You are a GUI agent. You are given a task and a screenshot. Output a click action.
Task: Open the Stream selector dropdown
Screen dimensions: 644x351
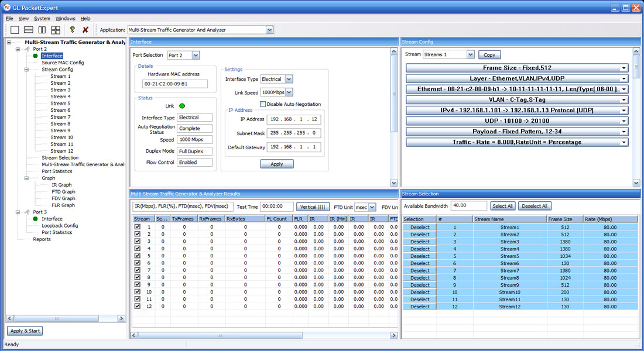point(471,54)
